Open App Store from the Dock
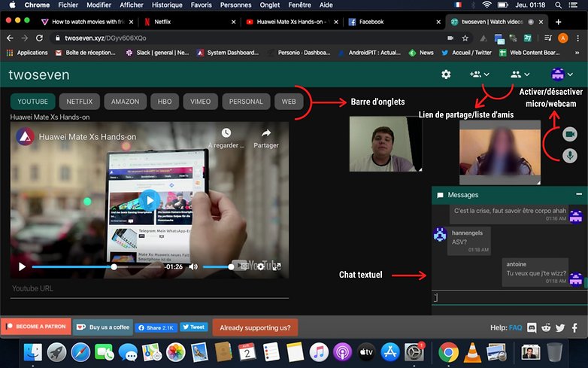The width and height of the screenshot is (588, 368). coord(390,352)
